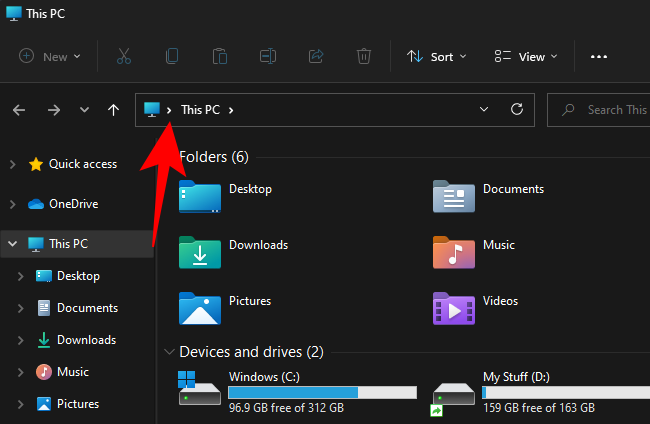Viewport: 650px width, 424px height.
Task: Navigate back using the back arrow
Action: tap(20, 110)
